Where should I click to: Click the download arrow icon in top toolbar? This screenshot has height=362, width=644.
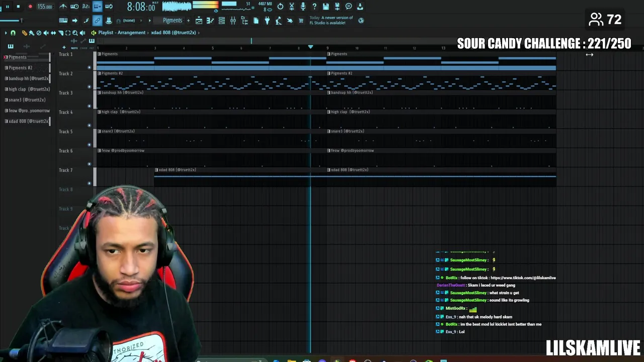click(x=360, y=7)
